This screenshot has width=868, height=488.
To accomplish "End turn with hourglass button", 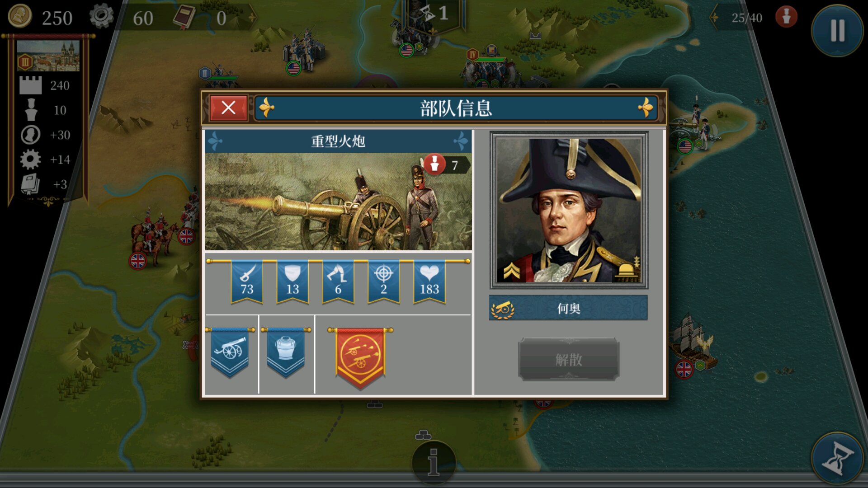I will click(x=837, y=458).
